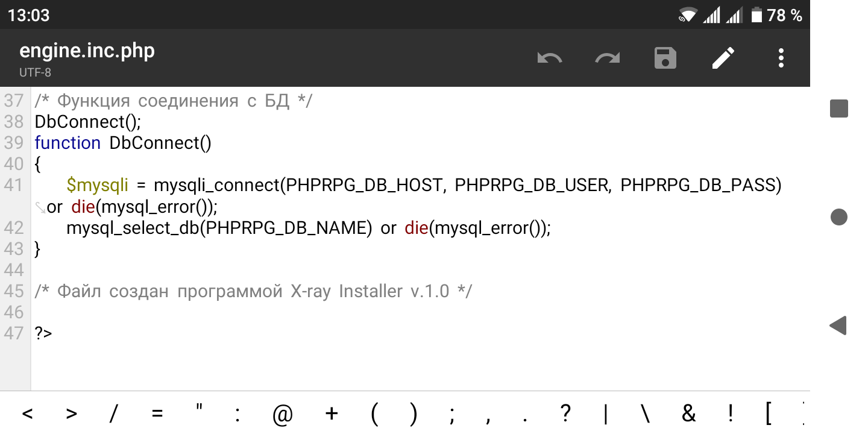Image resolution: width=868 pixels, height=434 pixels.
Task: Insert the equals sign key
Action: point(157,414)
